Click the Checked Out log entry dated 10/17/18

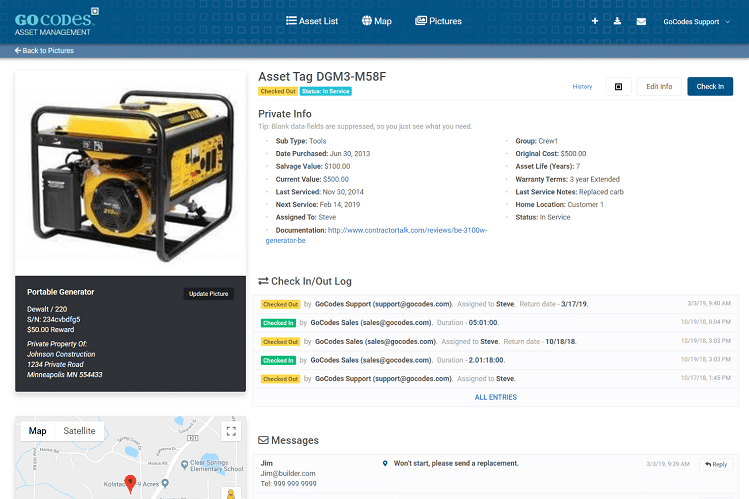495,379
